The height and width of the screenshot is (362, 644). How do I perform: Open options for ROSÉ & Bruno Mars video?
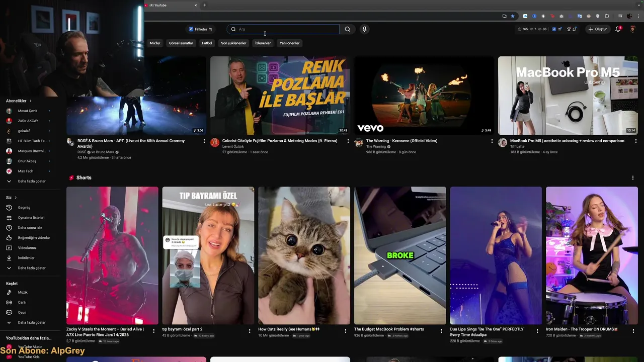(204, 141)
